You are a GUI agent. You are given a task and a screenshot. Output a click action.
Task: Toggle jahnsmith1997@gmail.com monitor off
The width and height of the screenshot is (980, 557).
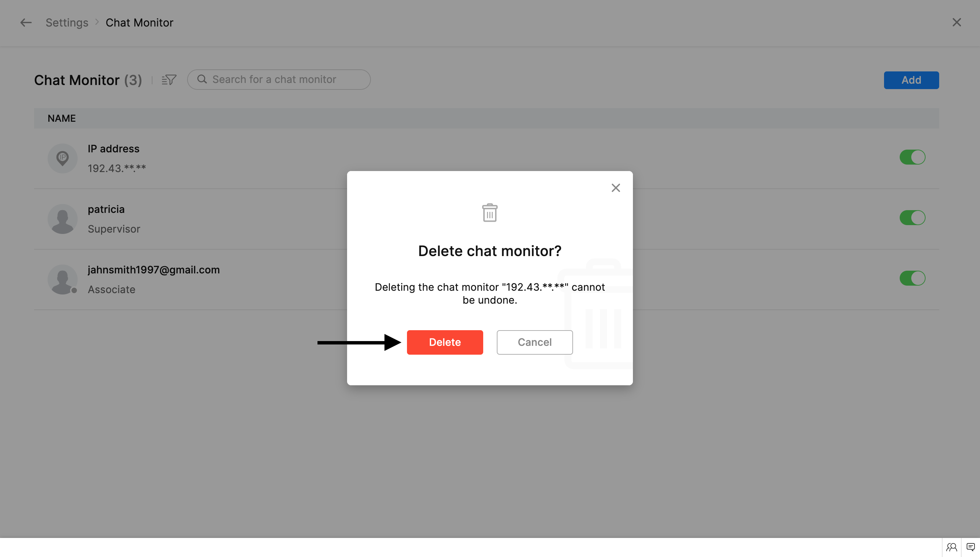coord(912,278)
